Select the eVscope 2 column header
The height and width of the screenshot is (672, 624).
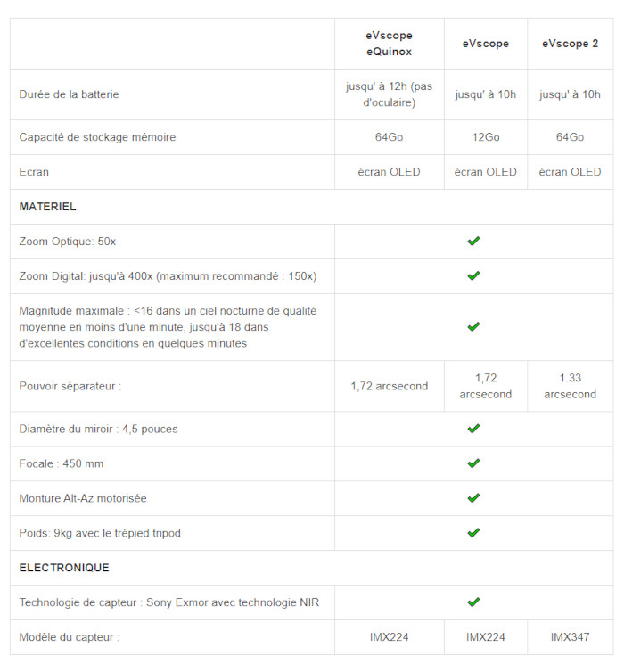tap(570, 44)
